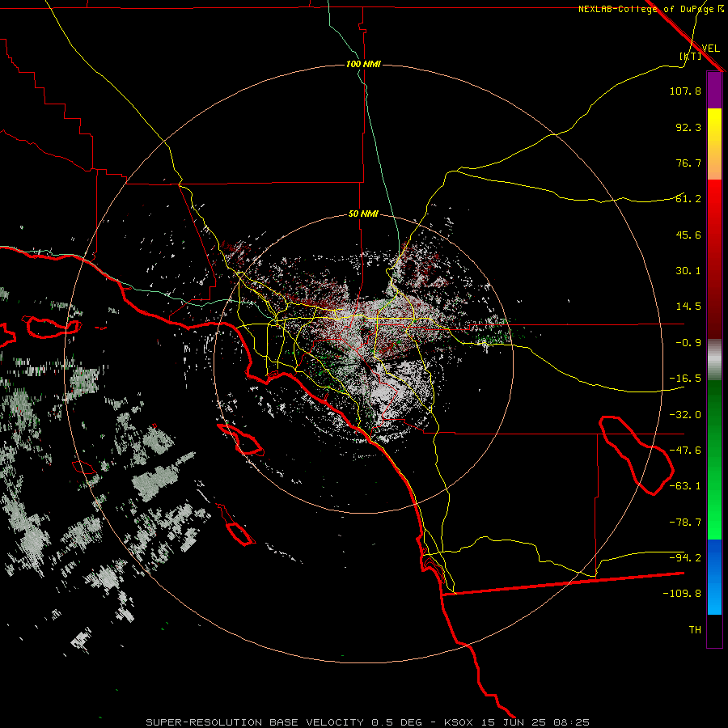Click the 107.8 velocity scale value
Image resolution: width=728 pixels, height=728 pixels.
[x=685, y=91]
